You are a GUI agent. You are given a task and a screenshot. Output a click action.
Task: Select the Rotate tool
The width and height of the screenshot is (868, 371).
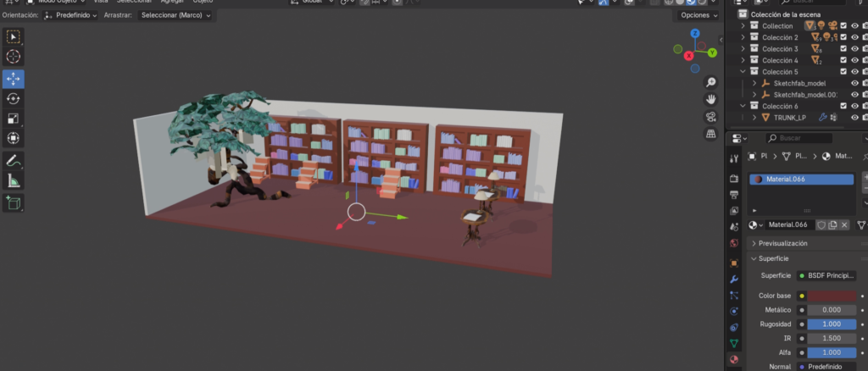pyautogui.click(x=14, y=98)
